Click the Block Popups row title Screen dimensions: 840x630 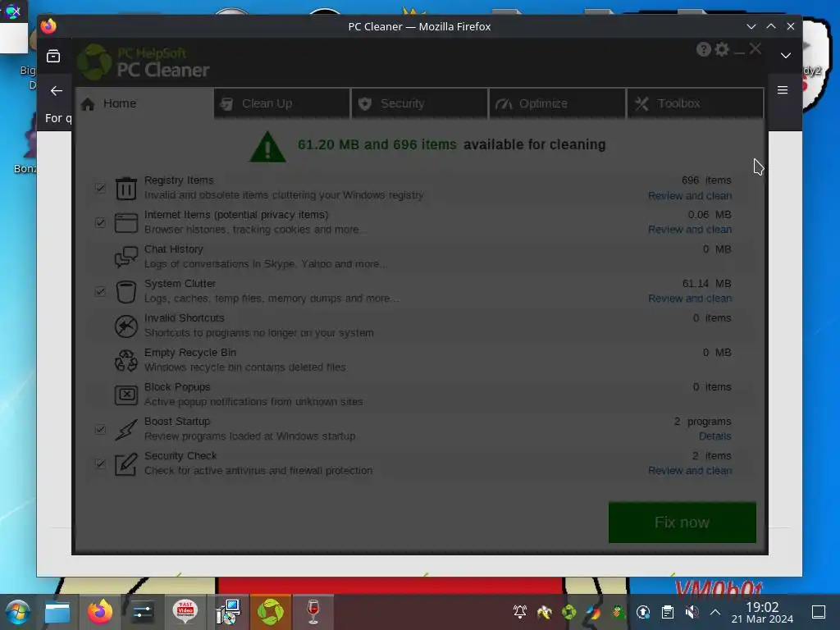177,387
